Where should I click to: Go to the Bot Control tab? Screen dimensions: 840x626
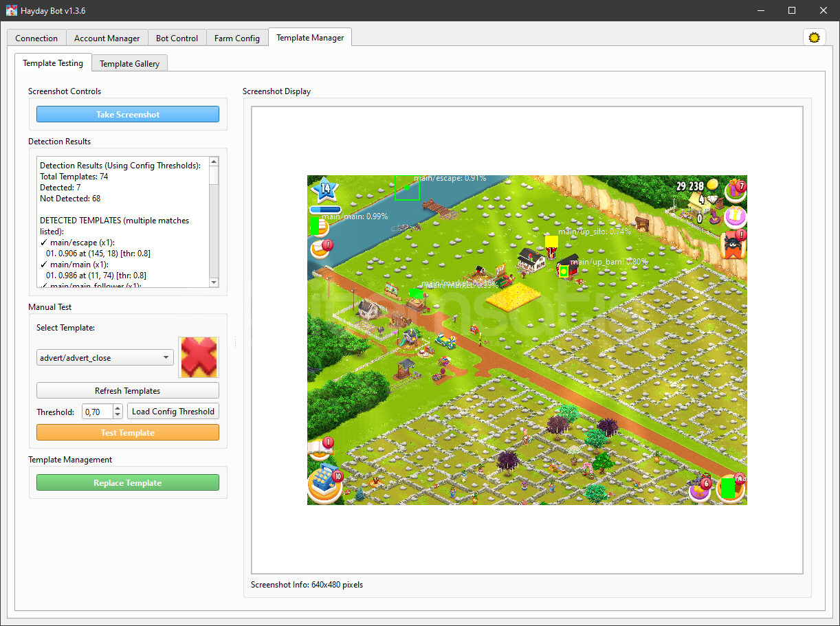pyautogui.click(x=177, y=38)
